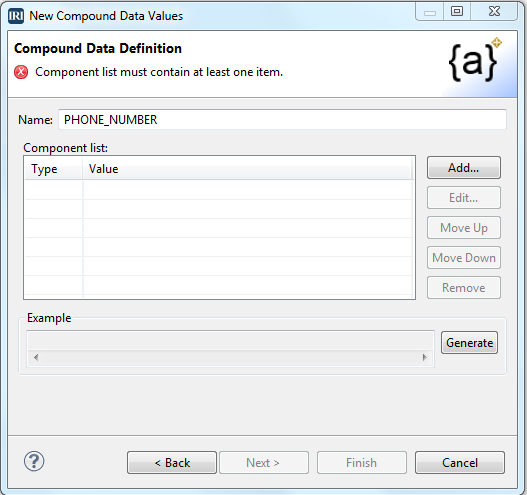Select the Move Down button
This screenshot has width=527, height=495.
(x=464, y=258)
